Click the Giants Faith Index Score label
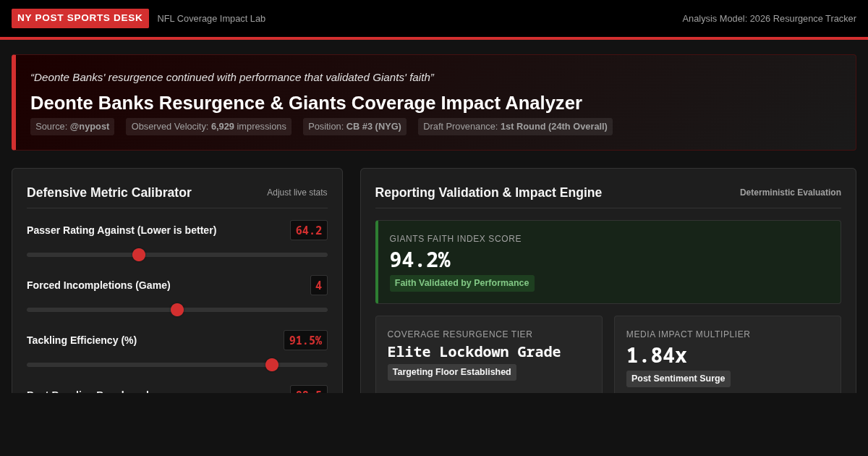Image resolution: width=868 pixels, height=456 pixels. click(456, 239)
